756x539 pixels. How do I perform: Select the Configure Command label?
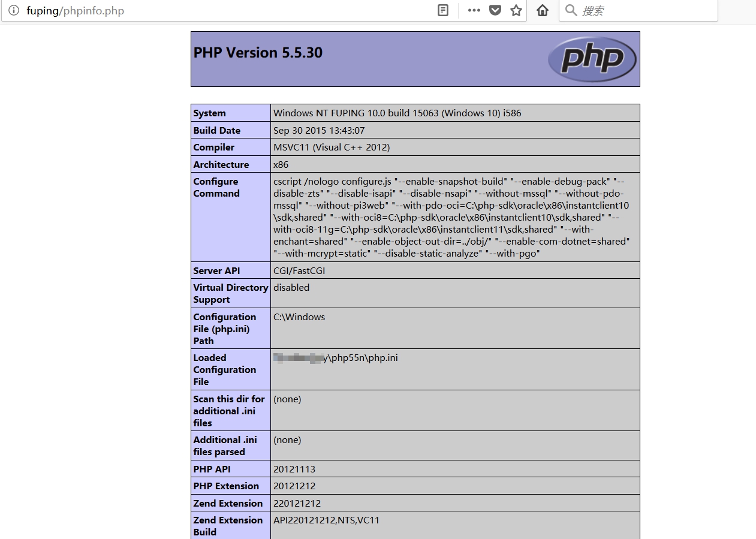pos(216,187)
